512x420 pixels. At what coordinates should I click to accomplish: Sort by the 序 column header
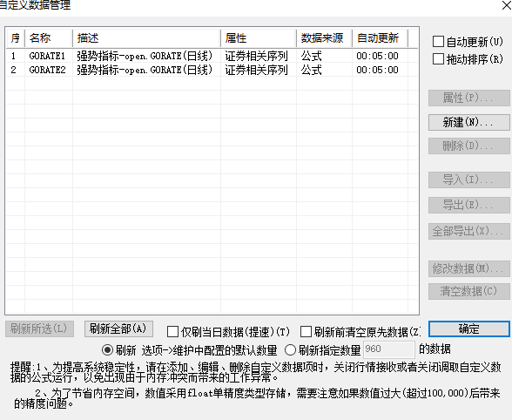16,38
